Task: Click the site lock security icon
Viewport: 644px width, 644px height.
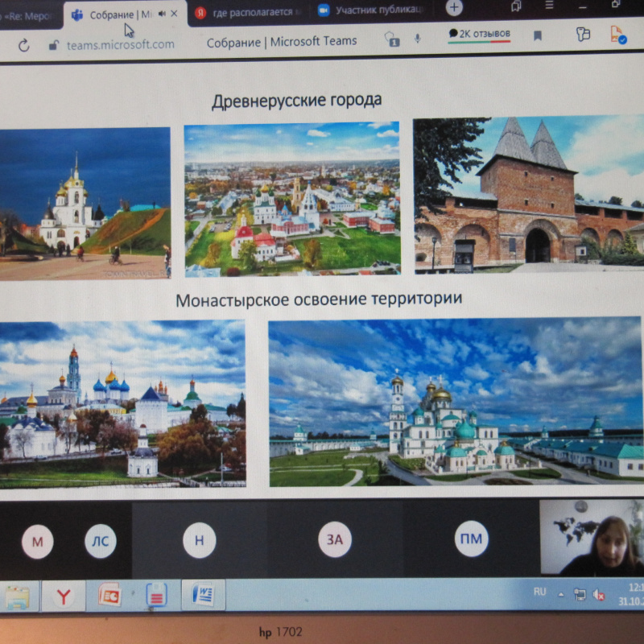Action: click(x=53, y=45)
